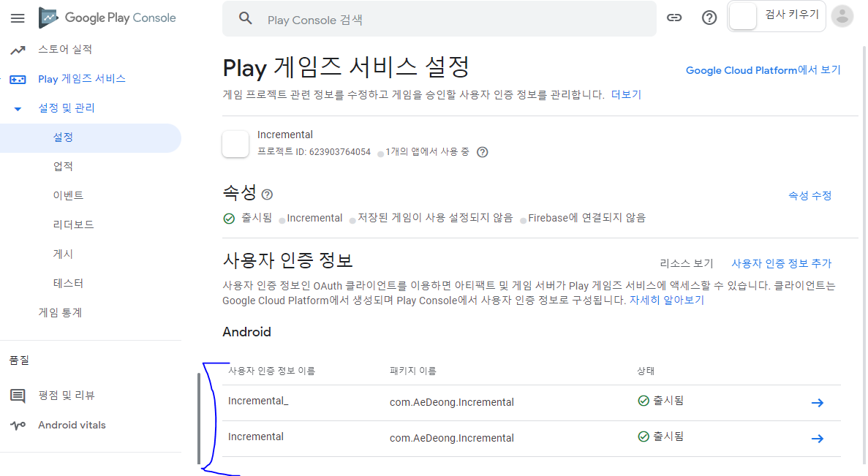Click the sidebar vertical scrollbar
Viewport: 868px width, 476px height.
[x=199, y=418]
